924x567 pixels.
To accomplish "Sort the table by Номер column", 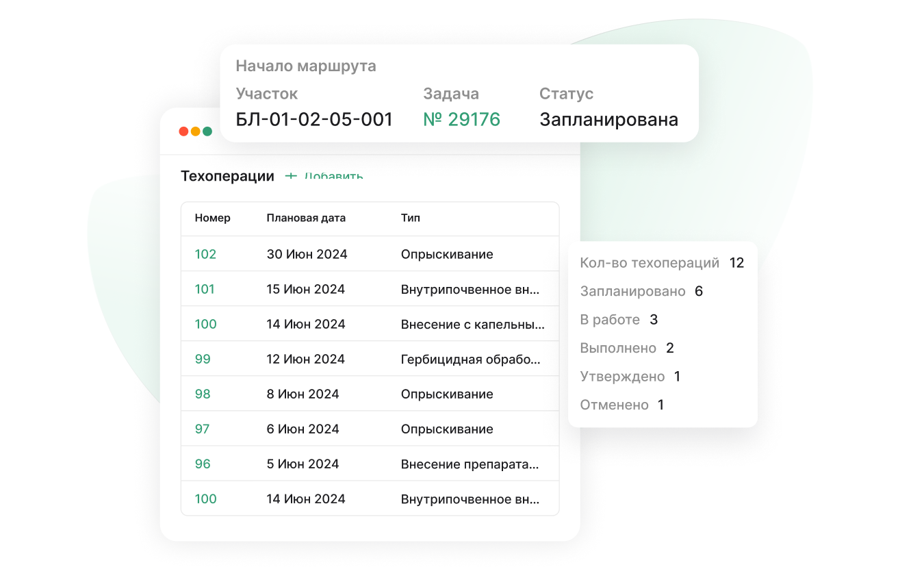I will tap(212, 218).
